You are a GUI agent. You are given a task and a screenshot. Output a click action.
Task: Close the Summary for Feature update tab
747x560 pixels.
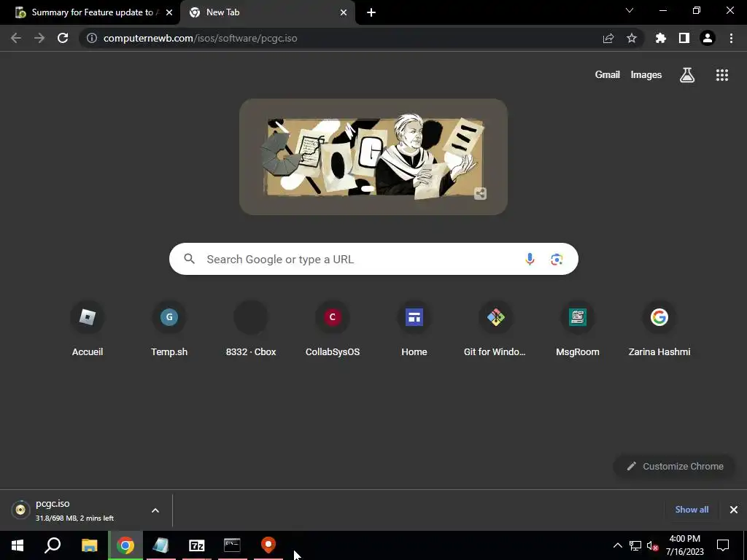click(x=169, y=12)
